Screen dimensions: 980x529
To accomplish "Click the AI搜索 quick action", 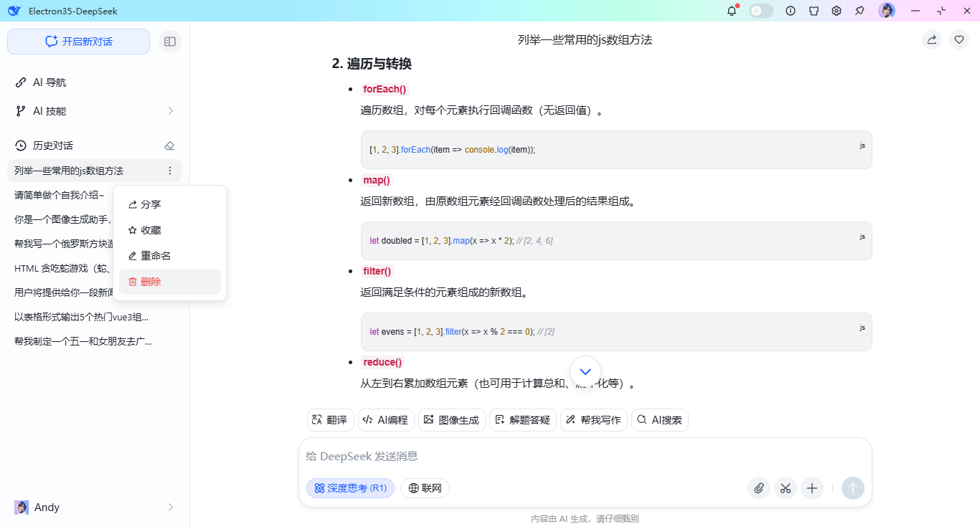I will pyautogui.click(x=660, y=420).
